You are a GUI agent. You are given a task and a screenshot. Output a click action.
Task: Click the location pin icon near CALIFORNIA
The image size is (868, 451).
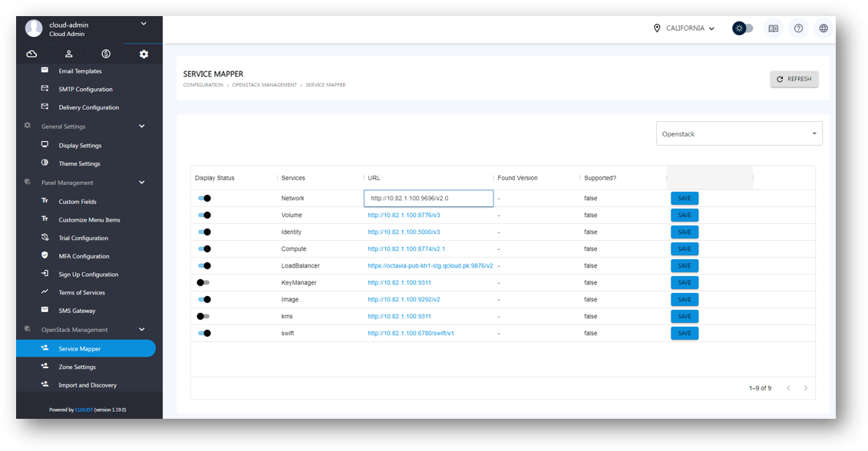point(657,28)
